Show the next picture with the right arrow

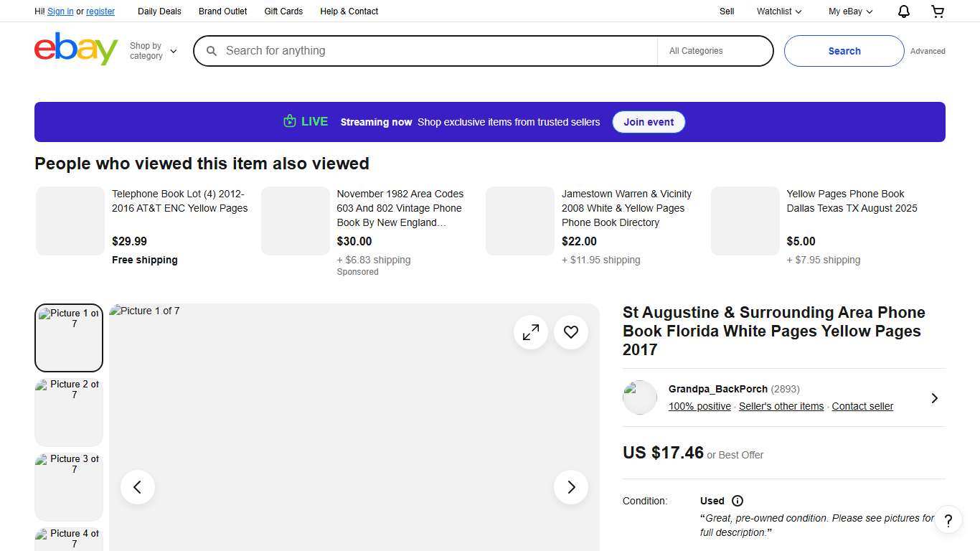(x=571, y=487)
